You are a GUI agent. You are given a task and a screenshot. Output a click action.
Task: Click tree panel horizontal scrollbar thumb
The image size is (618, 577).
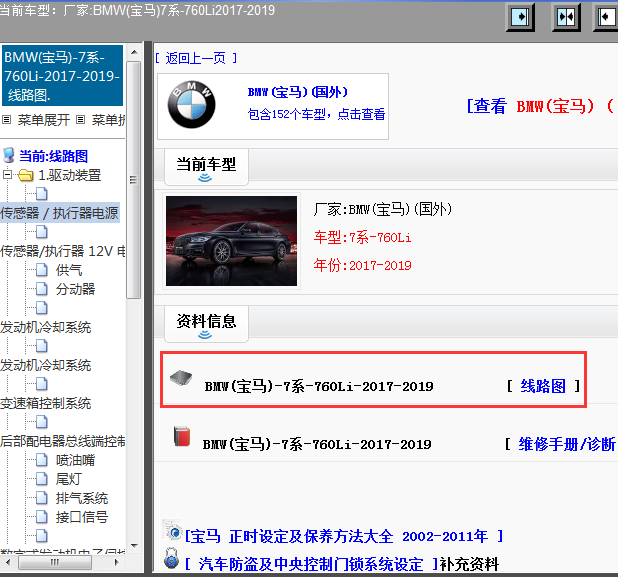click(x=55, y=562)
